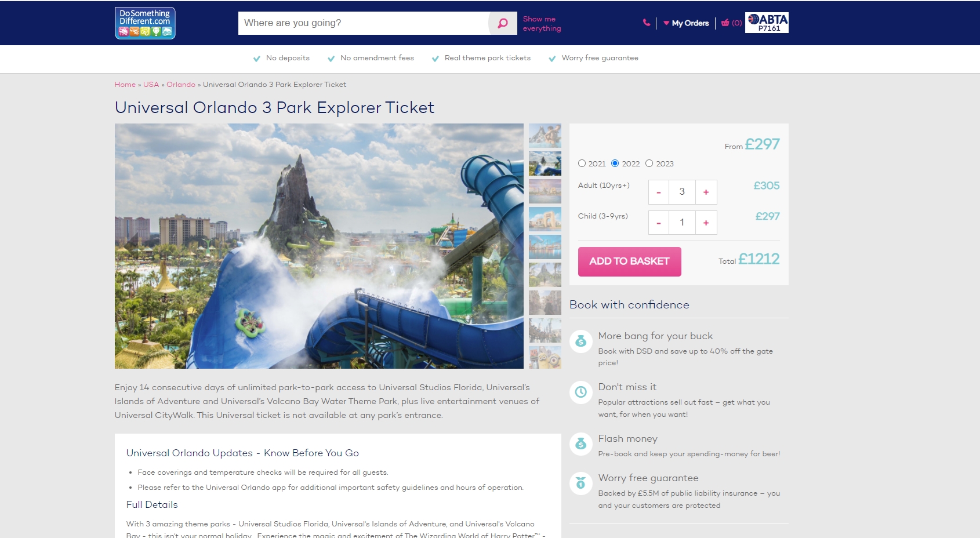Click the money bag icon beside More bang for your buck
Screen dimensions: 980x538
click(580, 341)
